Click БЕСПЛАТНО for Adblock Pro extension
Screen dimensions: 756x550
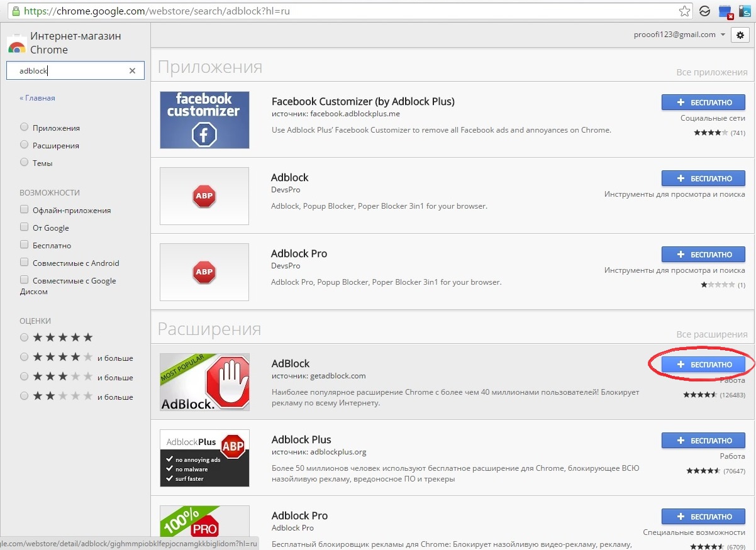tap(703, 517)
